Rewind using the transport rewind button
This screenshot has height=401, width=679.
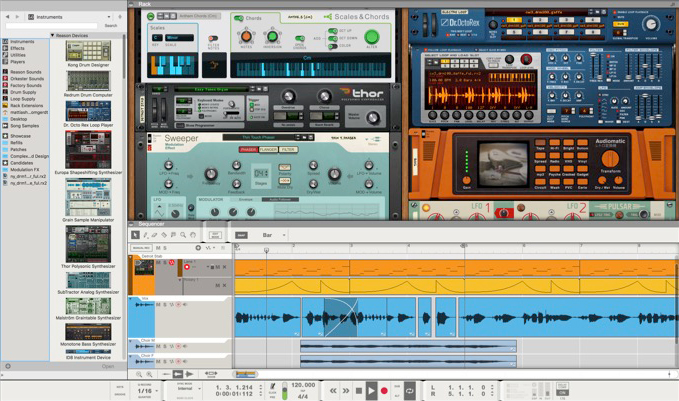333,391
